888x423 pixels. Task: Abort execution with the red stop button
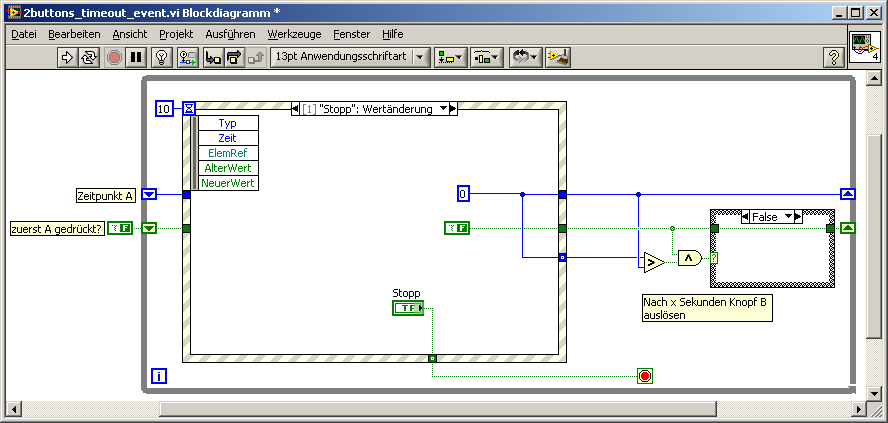tap(114, 57)
